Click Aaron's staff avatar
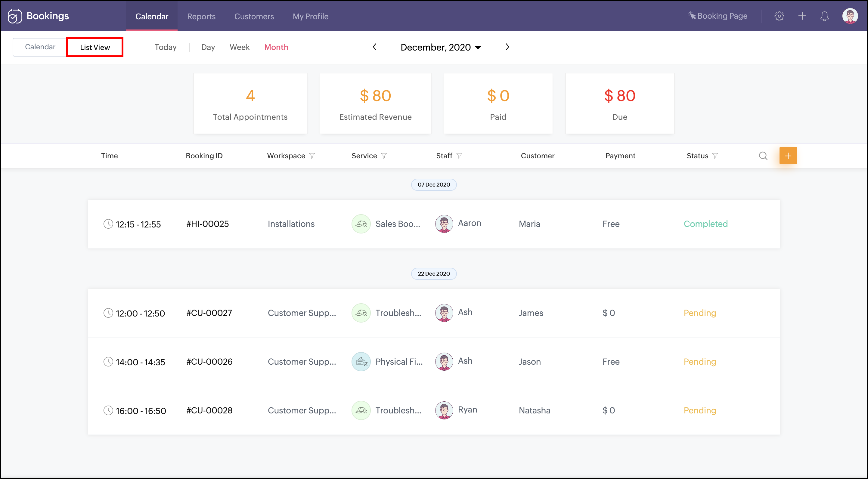This screenshot has height=479, width=868. click(444, 224)
